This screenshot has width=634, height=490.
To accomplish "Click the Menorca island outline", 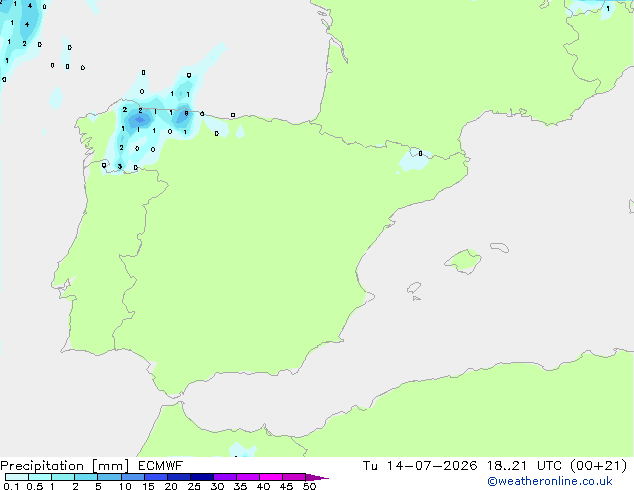I will click(x=500, y=247).
